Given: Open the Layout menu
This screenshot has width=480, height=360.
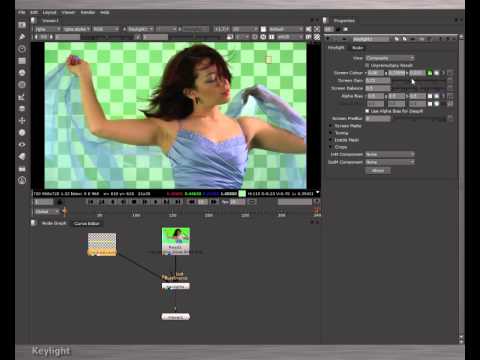Looking at the screenshot, I should click(49, 12).
